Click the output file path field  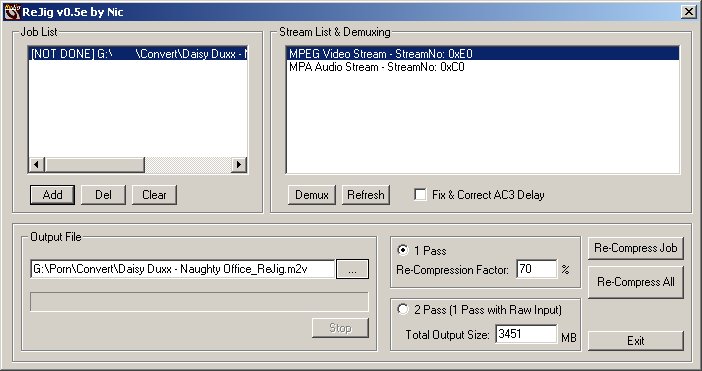tap(182, 269)
